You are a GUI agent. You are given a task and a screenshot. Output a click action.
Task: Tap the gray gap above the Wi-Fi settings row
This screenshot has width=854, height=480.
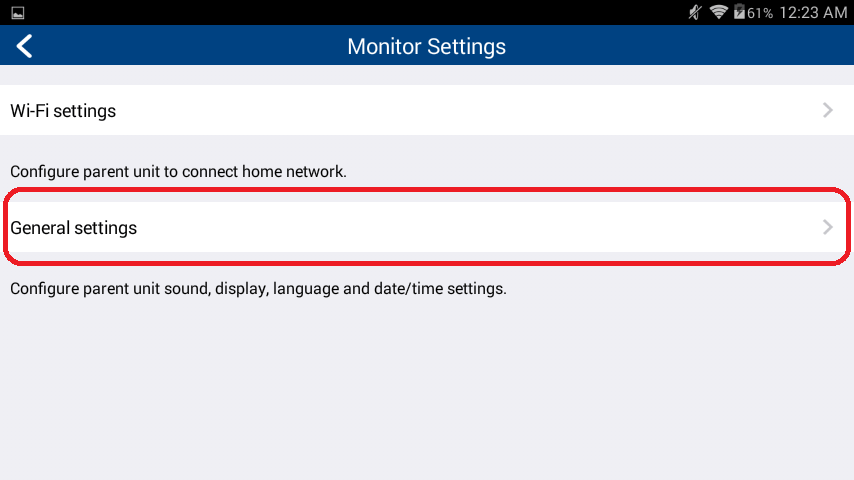click(427, 75)
